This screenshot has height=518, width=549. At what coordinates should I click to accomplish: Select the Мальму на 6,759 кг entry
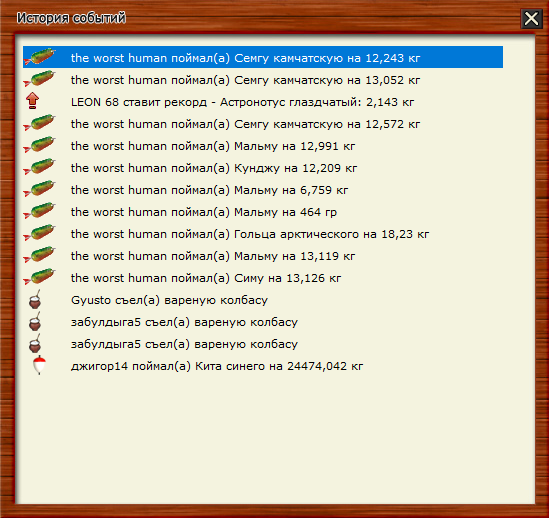coord(263,190)
